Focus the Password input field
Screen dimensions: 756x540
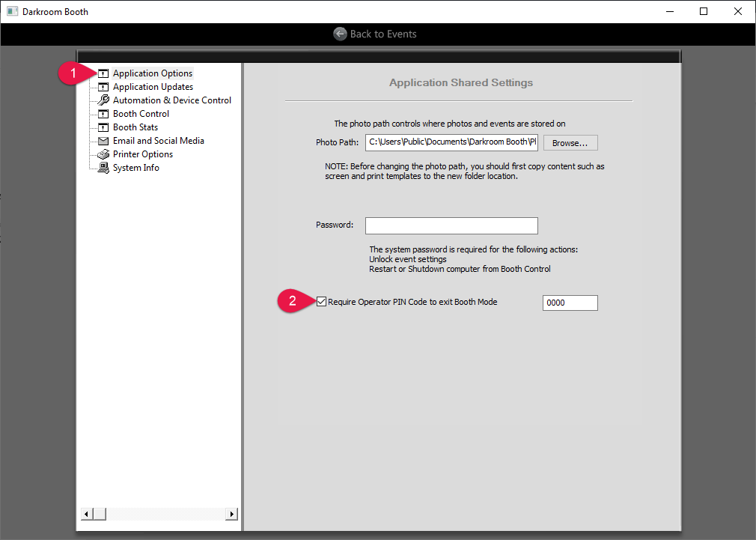click(451, 225)
